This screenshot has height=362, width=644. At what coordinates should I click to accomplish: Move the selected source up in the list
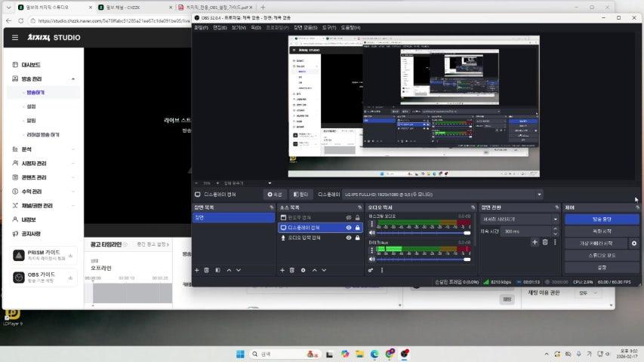pos(314,270)
